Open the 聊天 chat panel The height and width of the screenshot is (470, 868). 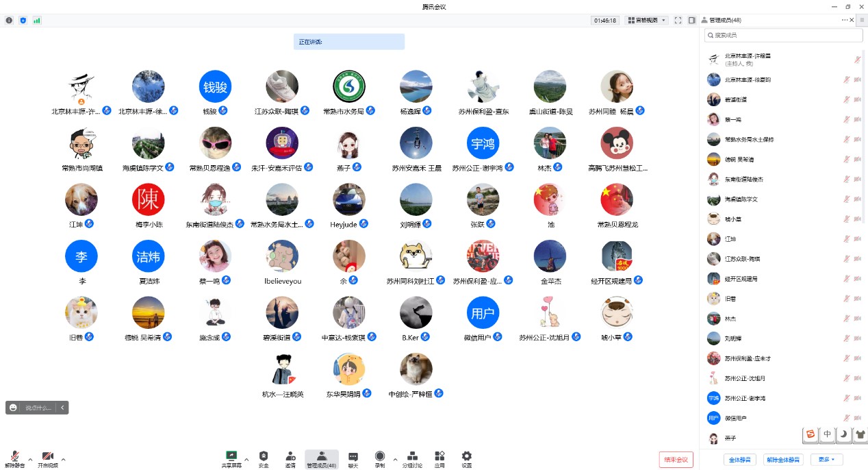coord(353,458)
